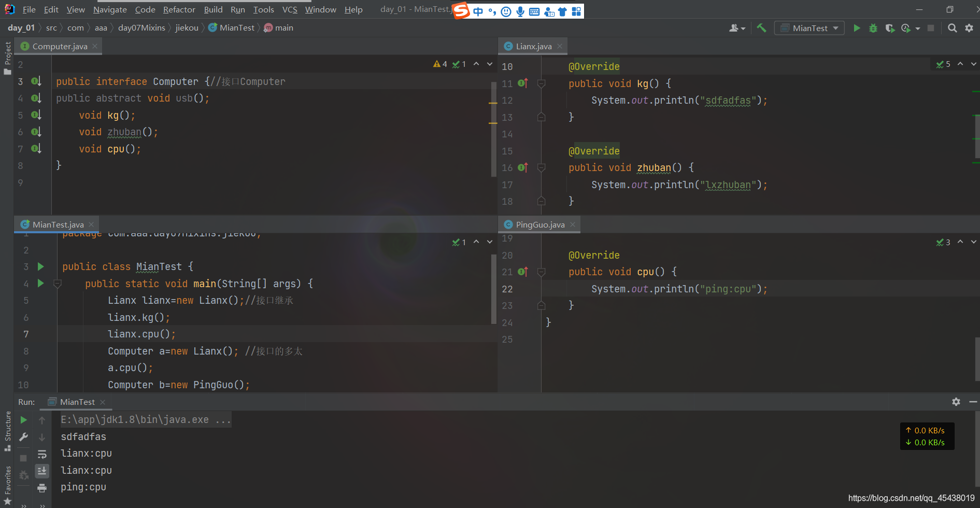Click implementation gutter icon beside cpu() in Computer

(36, 149)
